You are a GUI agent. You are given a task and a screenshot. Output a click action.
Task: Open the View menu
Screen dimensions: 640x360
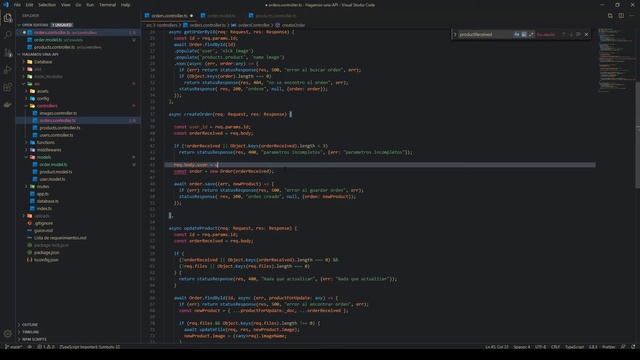pyautogui.click(x=65, y=5)
